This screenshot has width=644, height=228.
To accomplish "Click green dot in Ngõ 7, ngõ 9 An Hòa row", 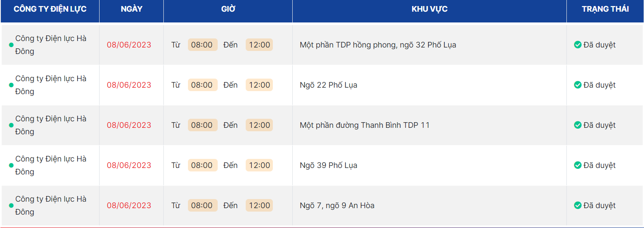I will [x=11, y=206].
